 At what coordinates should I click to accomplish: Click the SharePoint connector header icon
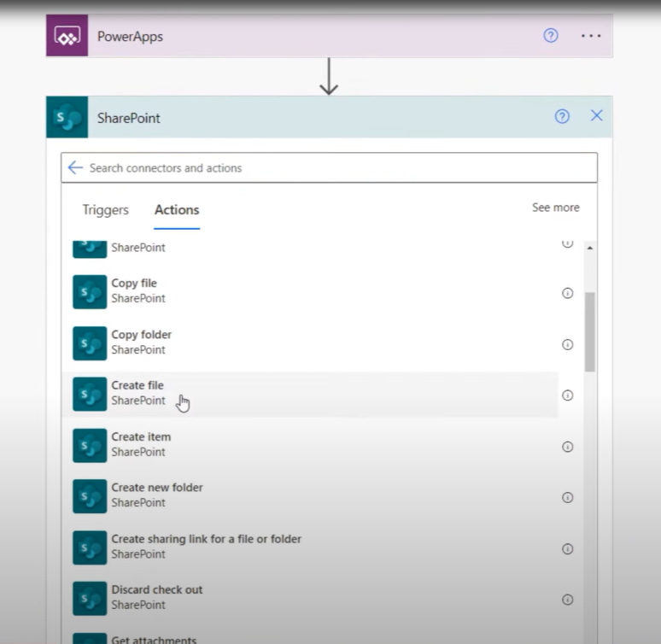tap(67, 117)
